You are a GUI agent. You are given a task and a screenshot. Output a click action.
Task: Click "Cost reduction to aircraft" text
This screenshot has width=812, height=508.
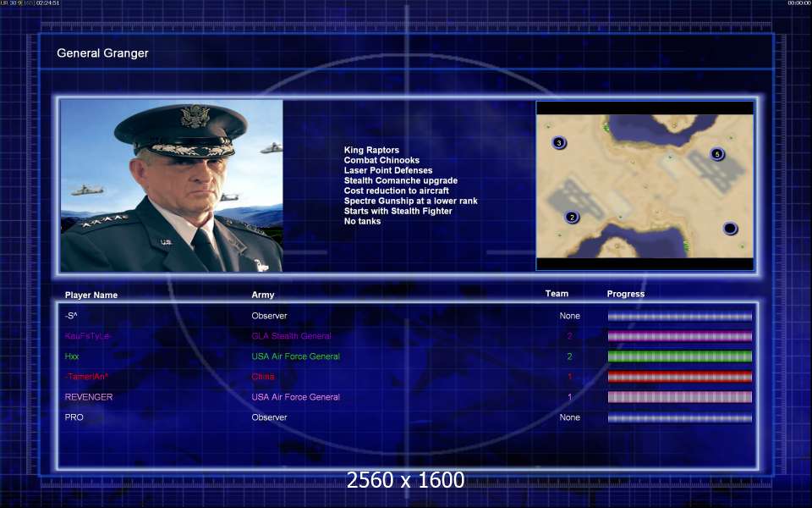396,190
